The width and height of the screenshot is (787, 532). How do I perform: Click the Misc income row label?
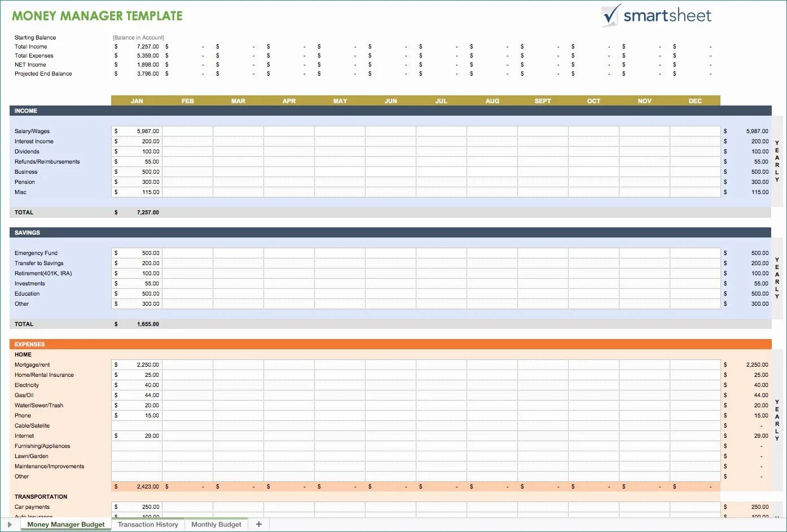20,192
